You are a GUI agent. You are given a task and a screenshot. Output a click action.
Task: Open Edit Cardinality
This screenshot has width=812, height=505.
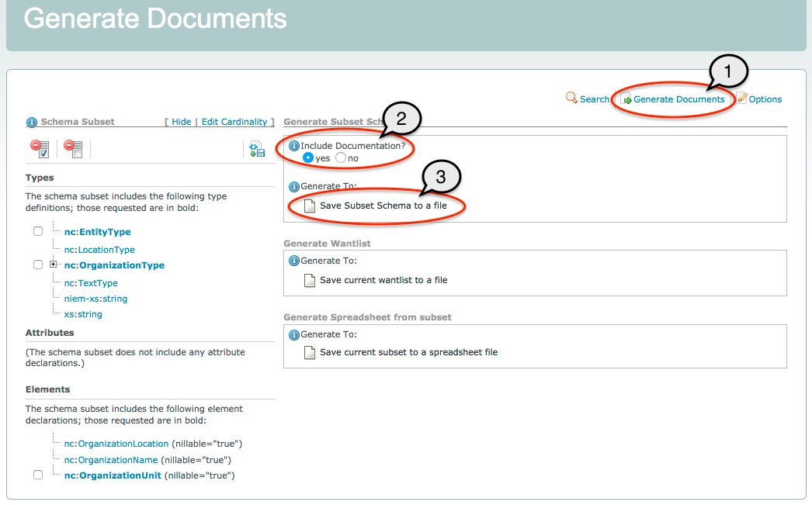[234, 122]
